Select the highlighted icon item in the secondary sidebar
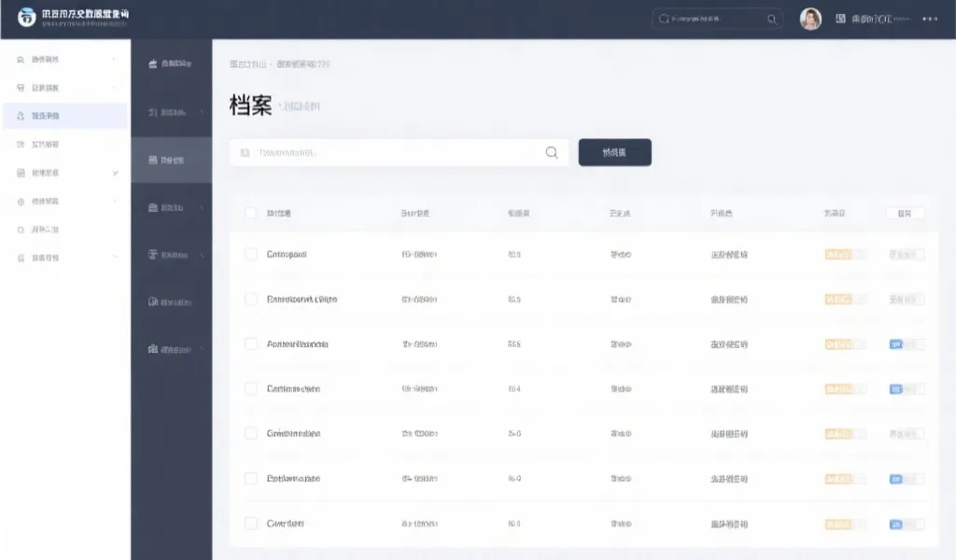Viewport: 956px width, 560px height. tap(171, 159)
